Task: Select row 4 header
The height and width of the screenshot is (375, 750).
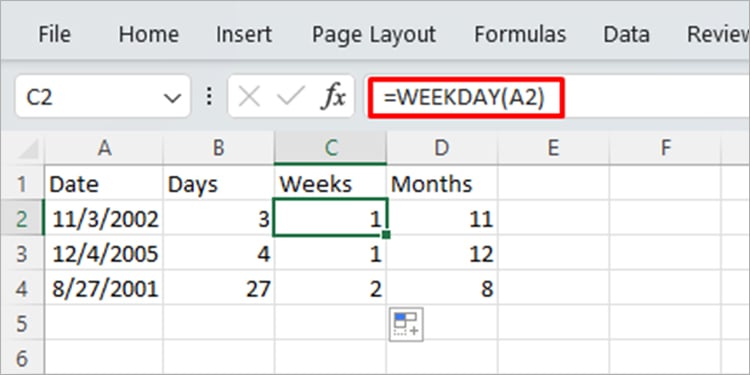Action: tap(22, 288)
